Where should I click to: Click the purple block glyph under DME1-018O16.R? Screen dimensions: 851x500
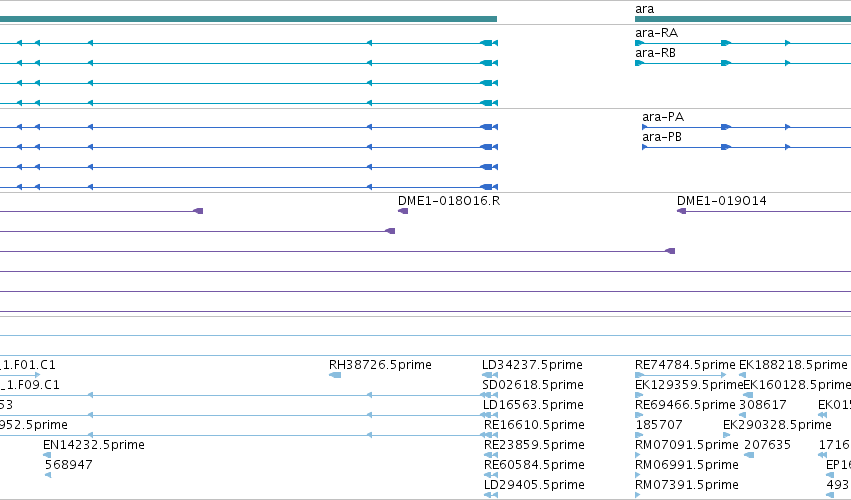click(x=403, y=211)
